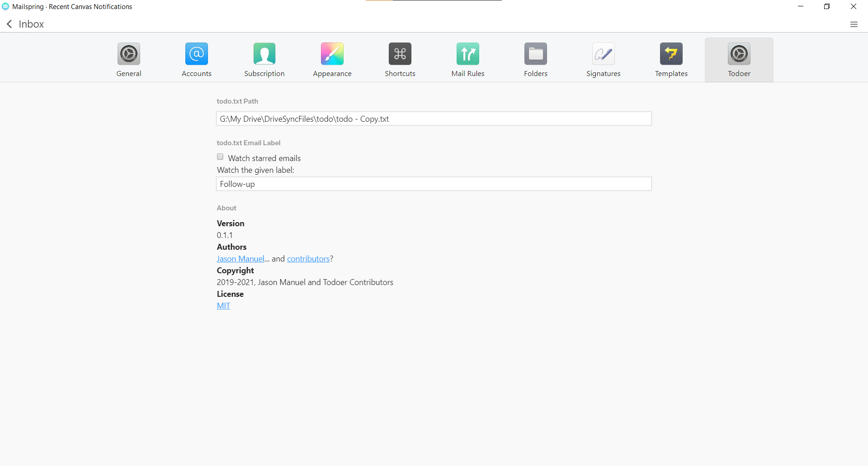Open the hamburger menu icon
This screenshot has width=868, height=466.
pyautogui.click(x=854, y=24)
